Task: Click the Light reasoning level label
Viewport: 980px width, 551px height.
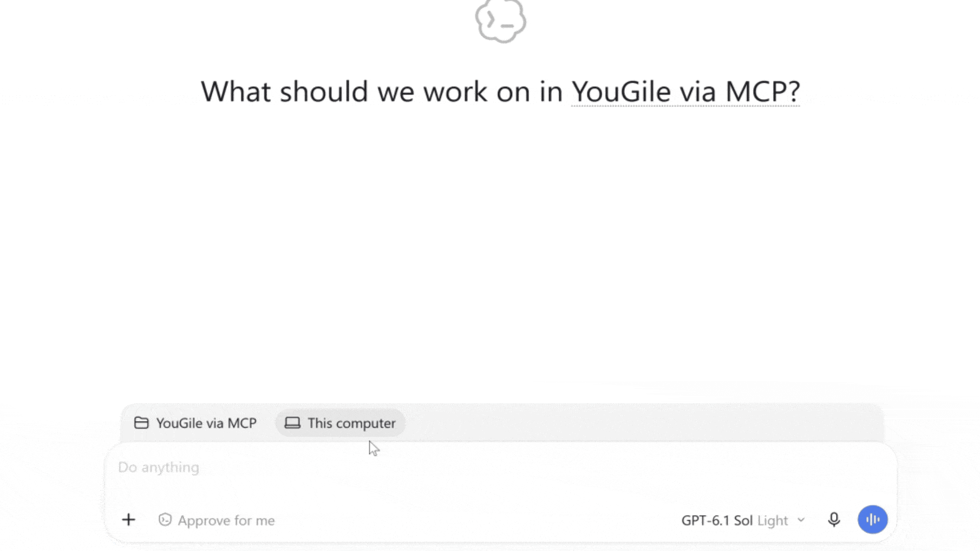Action: (772, 520)
